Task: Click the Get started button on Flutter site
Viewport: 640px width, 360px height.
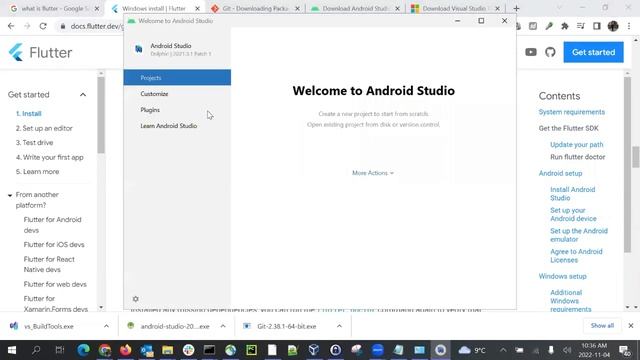Action: point(593,52)
